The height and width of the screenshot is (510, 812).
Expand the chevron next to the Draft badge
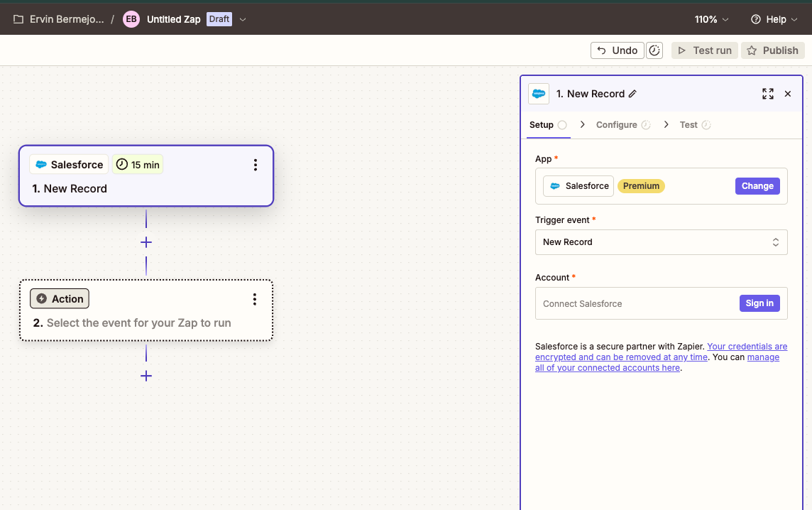(x=243, y=19)
